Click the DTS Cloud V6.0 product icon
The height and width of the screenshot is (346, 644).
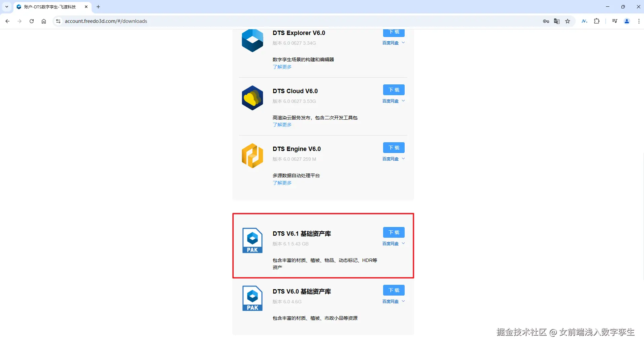(252, 98)
